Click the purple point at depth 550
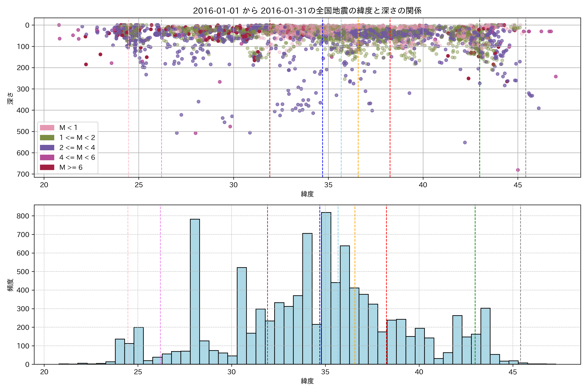Screen dimensions: 588x392 click(x=465, y=142)
